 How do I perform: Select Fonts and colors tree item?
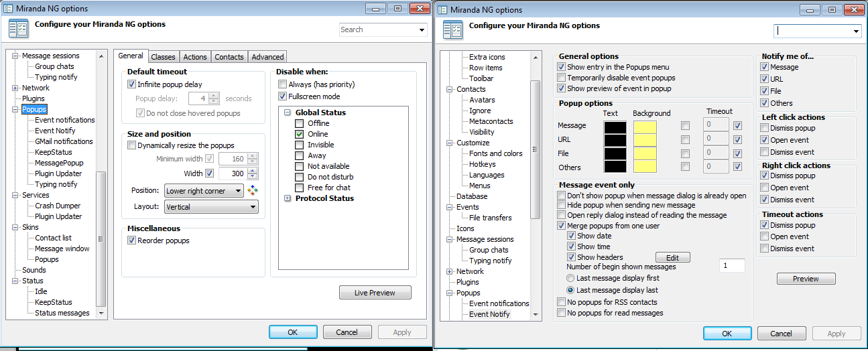click(x=495, y=153)
